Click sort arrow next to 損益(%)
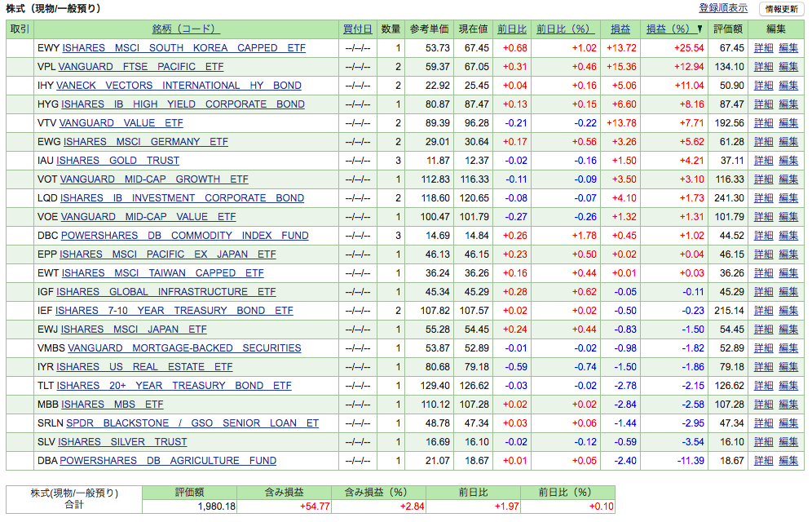 (x=699, y=29)
